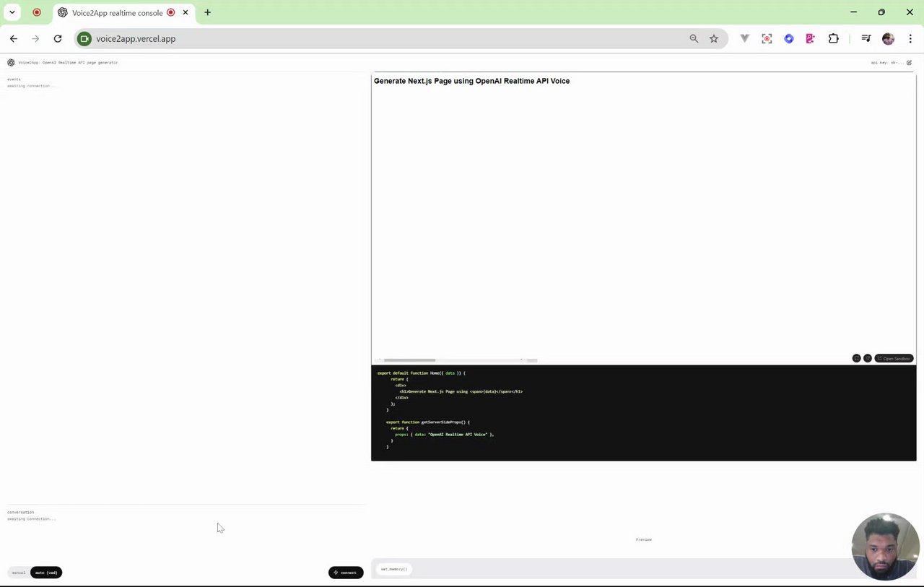The width and height of the screenshot is (924, 587).
Task: Click the 'conversation' panel label
Action: point(20,512)
